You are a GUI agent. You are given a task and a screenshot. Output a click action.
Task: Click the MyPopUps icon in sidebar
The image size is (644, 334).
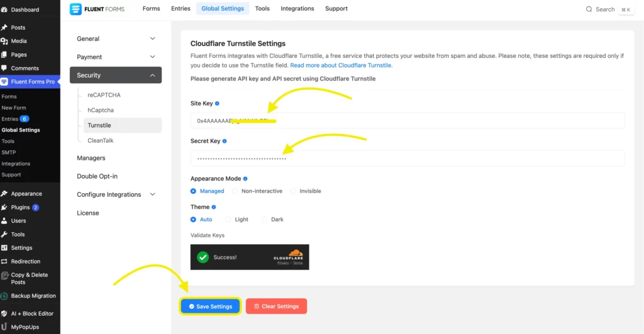[4, 327]
